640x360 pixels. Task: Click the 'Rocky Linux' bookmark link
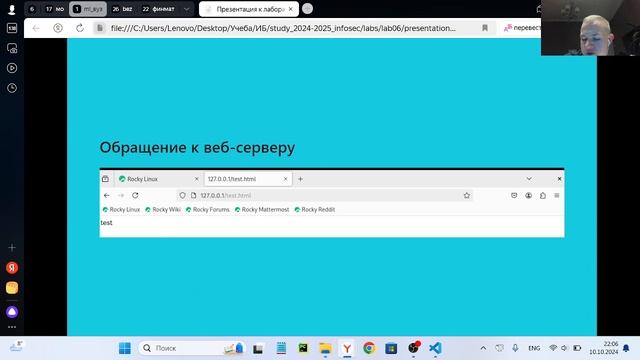(121, 209)
